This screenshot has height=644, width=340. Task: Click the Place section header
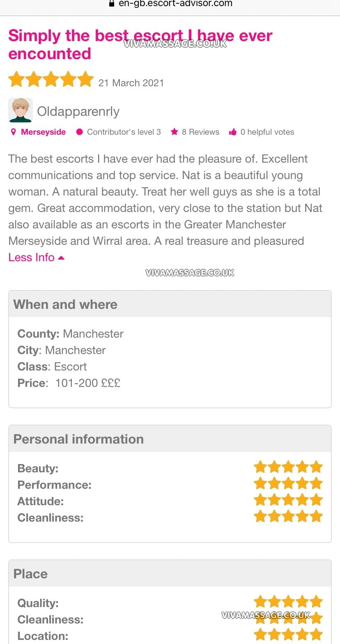coord(30,574)
